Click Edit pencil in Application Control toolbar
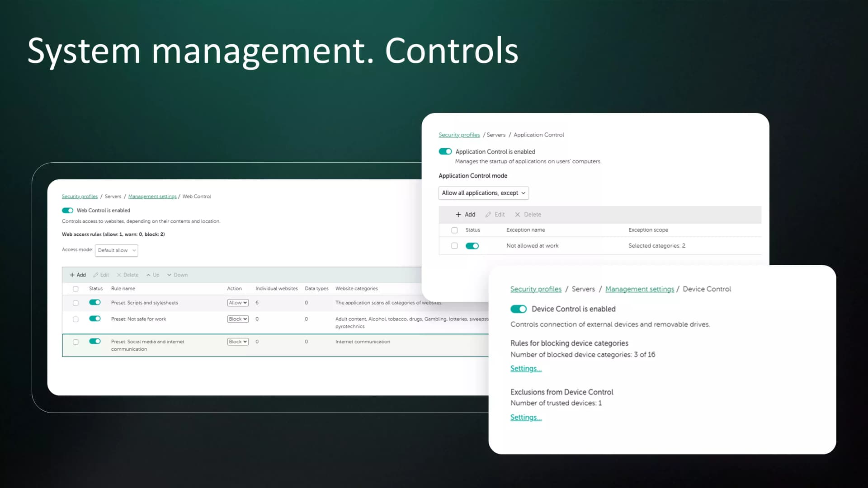The image size is (868, 488). (488, 215)
